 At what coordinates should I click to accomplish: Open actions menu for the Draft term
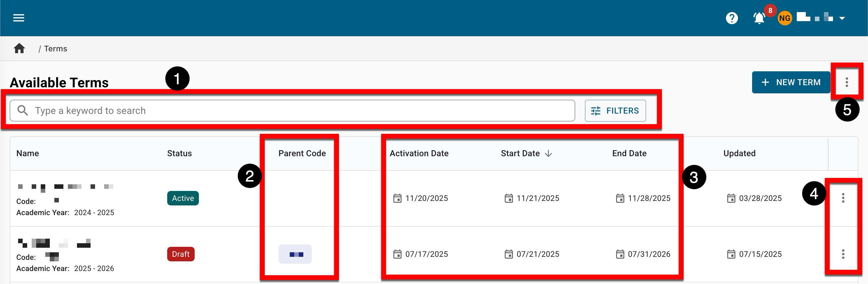coord(843,254)
